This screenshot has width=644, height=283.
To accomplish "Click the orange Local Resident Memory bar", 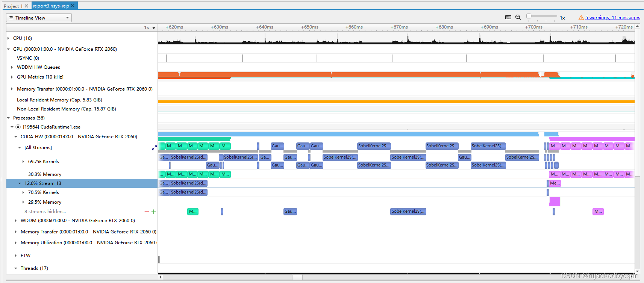I will [x=396, y=102].
